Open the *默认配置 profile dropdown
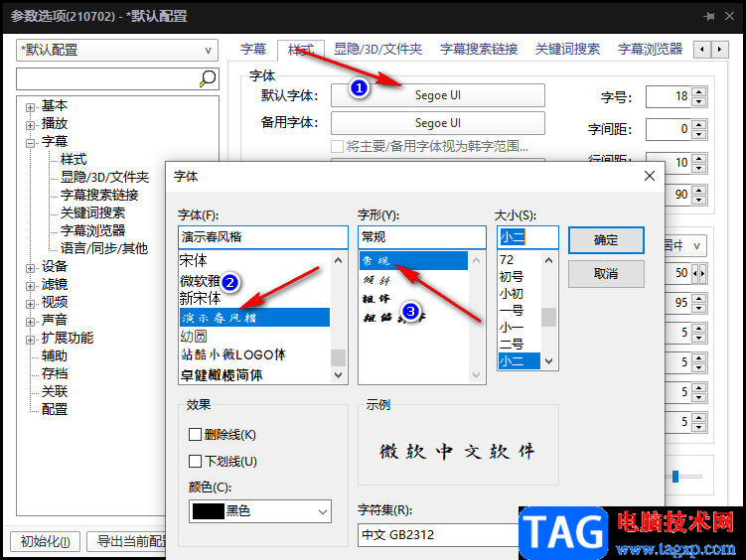Screen dimensions: 746x560 click(117, 50)
